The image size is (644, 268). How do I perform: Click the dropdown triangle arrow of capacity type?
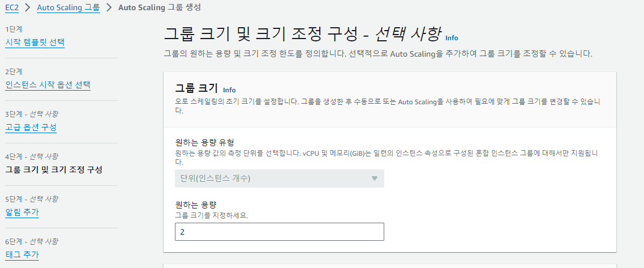tap(374, 178)
